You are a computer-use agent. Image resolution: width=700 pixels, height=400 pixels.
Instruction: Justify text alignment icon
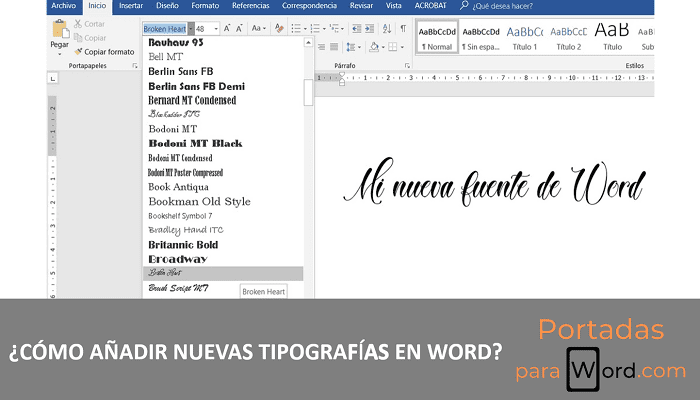[x=334, y=47]
